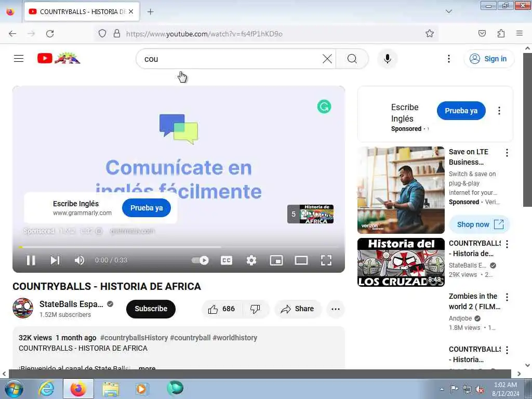This screenshot has width=532, height=399.
Task: Open options for Save on LTE ad
Action: click(507, 153)
